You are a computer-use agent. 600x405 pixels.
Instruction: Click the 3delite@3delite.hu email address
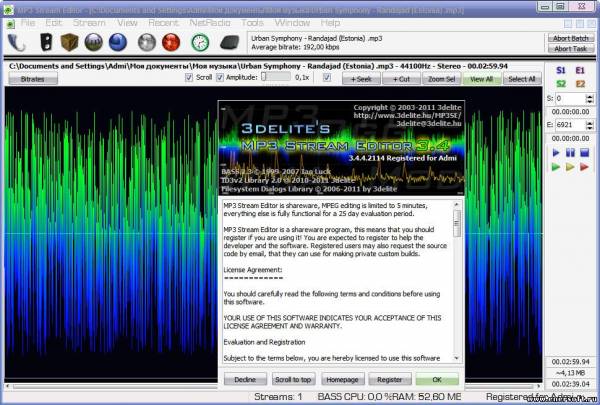[x=429, y=123]
